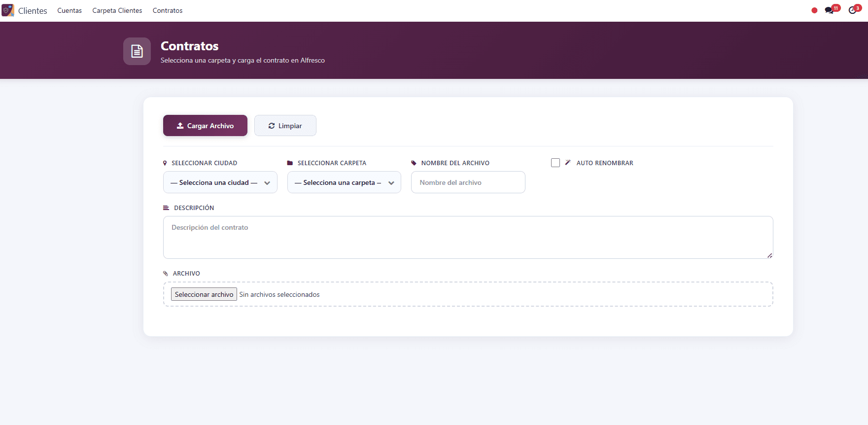
Task: Open the Cuentas menu
Action: tap(69, 10)
